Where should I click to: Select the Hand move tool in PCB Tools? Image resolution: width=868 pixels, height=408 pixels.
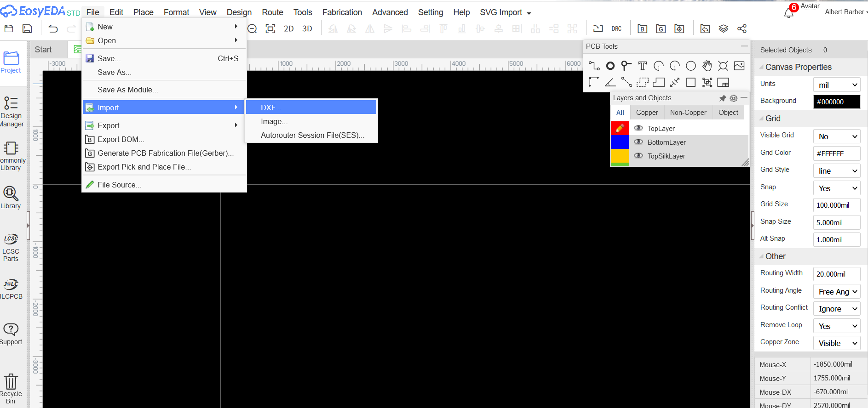(x=707, y=66)
